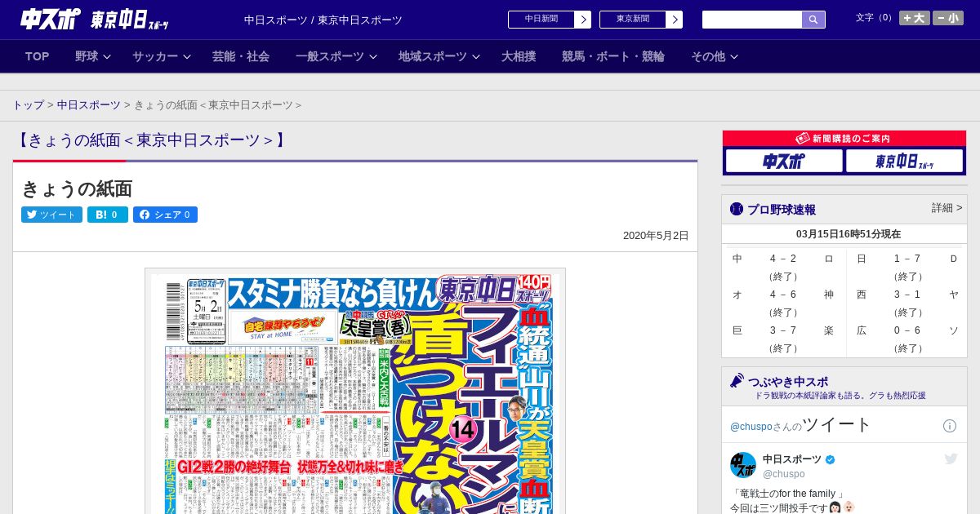
Task: Click the 03月15日16時51分現在 timestamp
Action: (x=849, y=234)
